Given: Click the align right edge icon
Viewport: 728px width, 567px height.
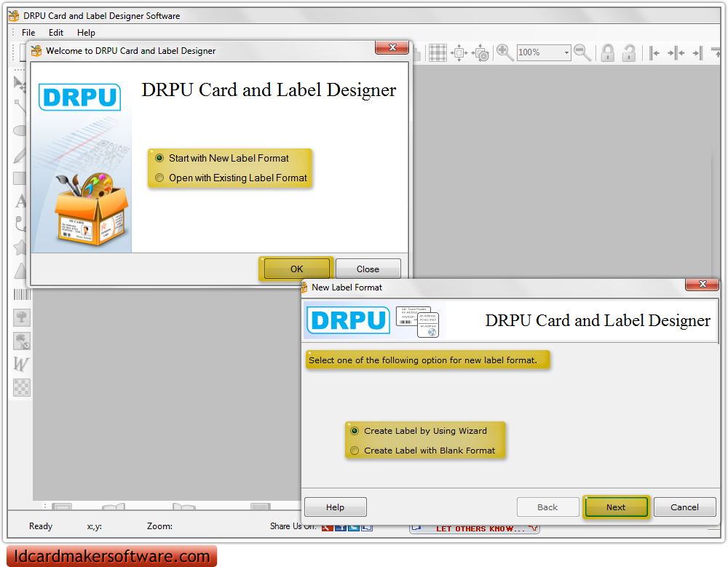Looking at the screenshot, I should click(x=698, y=53).
